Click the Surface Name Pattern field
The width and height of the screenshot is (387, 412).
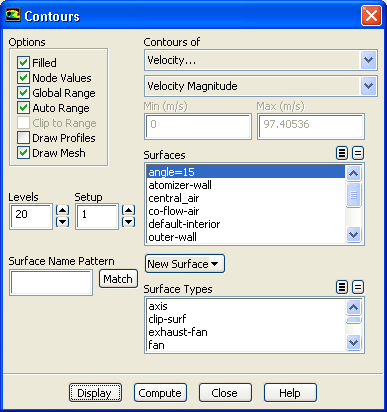[51, 283]
